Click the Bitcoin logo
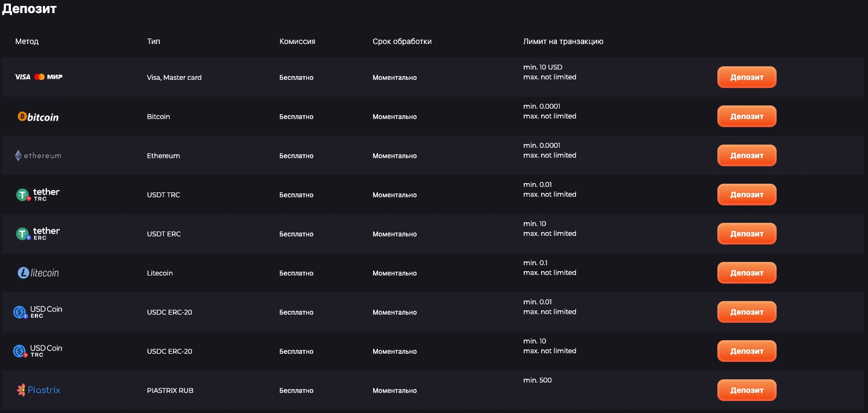 point(38,117)
